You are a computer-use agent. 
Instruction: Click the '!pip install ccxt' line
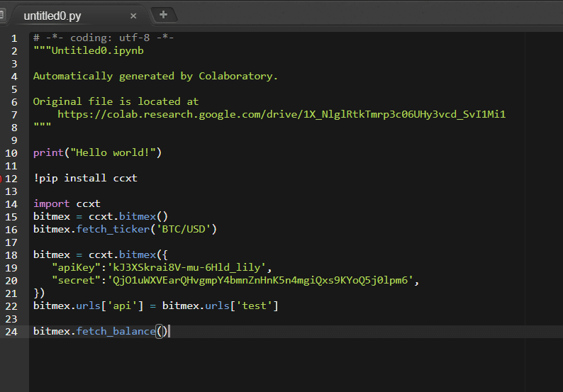(85, 178)
